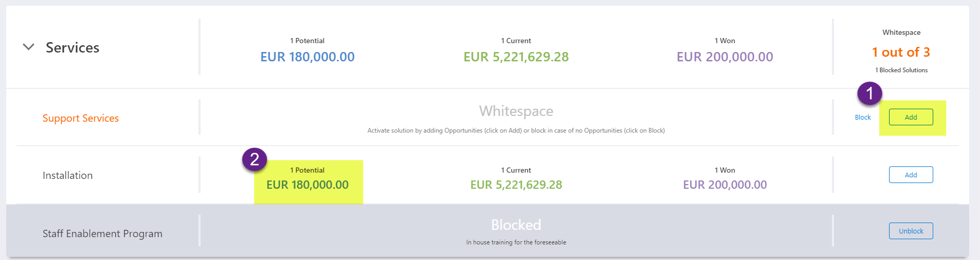
Task: Click the purple step 2 marker
Action: 255,159
